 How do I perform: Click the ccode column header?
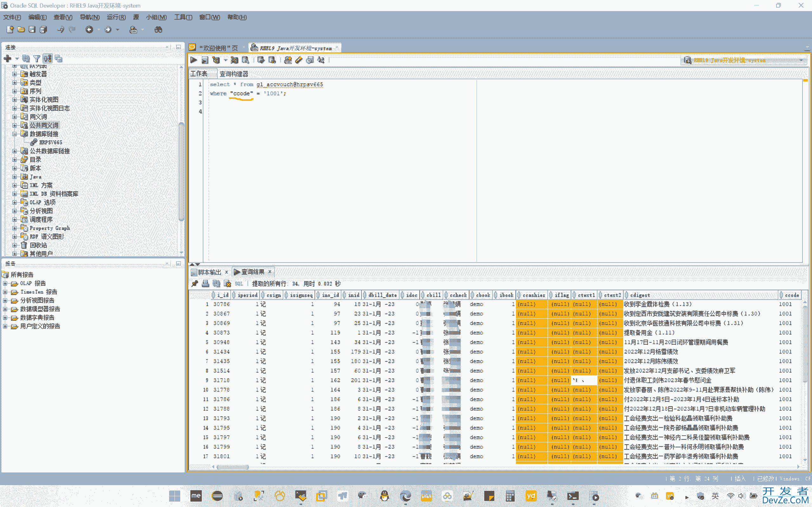pos(790,295)
